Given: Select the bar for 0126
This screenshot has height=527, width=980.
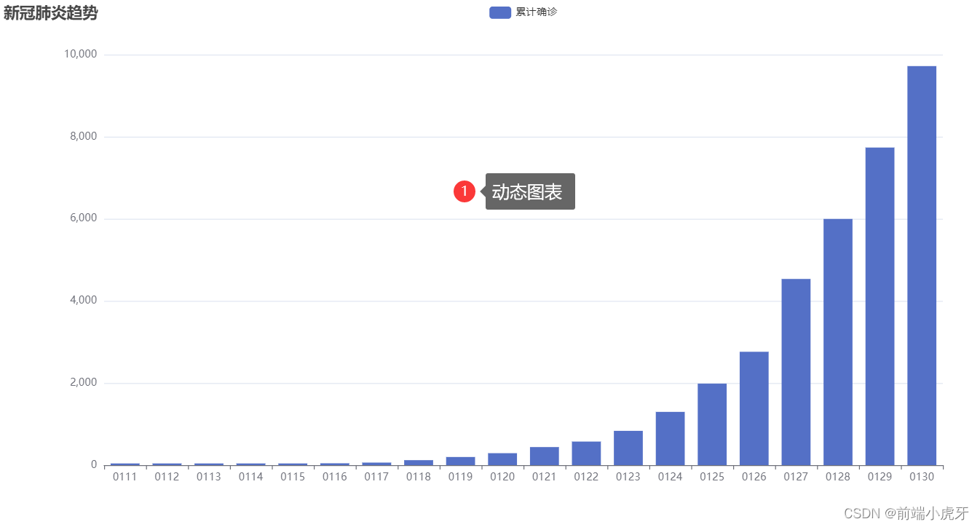Looking at the screenshot, I should (754, 408).
